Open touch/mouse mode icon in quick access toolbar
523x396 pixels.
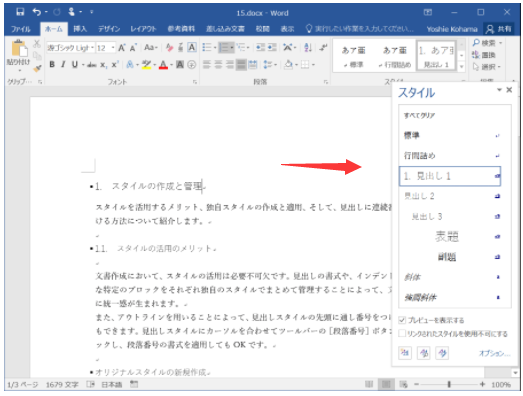tap(71, 12)
